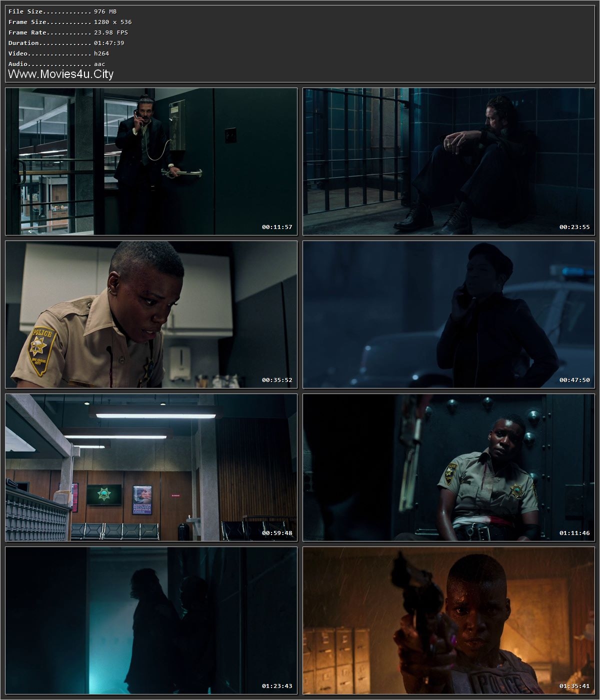The width and height of the screenshot is (600, 700).
Task: Click the Www.Movies4u.City site link
Action: (x=60, y=74)
